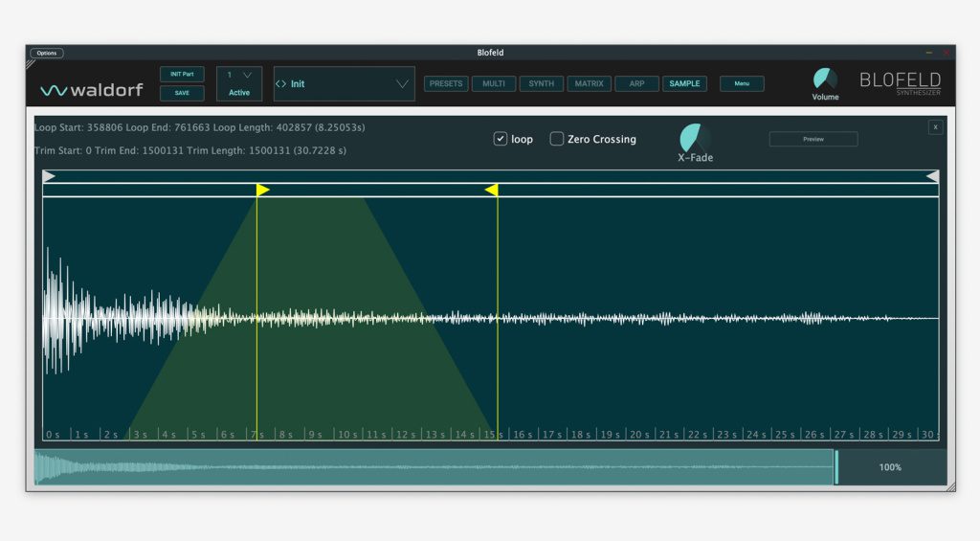Click the Volume knob
980x541 pixels.
824,79
